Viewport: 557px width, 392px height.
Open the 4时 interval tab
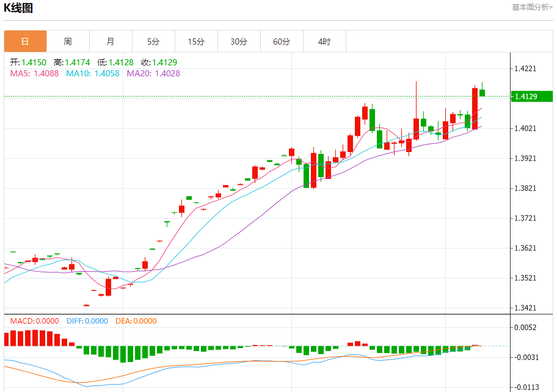pos(324,42)
